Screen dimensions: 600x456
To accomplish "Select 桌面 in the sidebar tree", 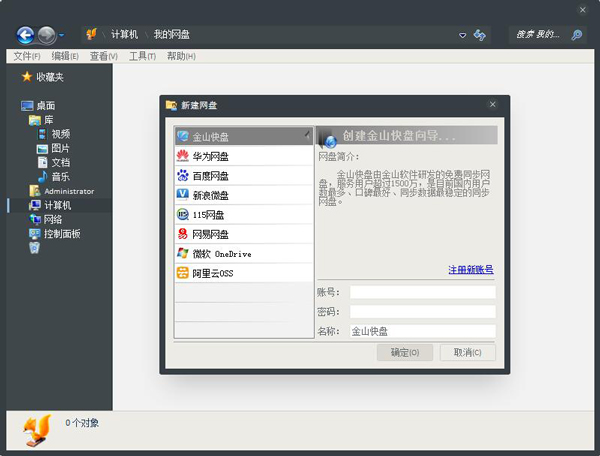I will (46, 106).
